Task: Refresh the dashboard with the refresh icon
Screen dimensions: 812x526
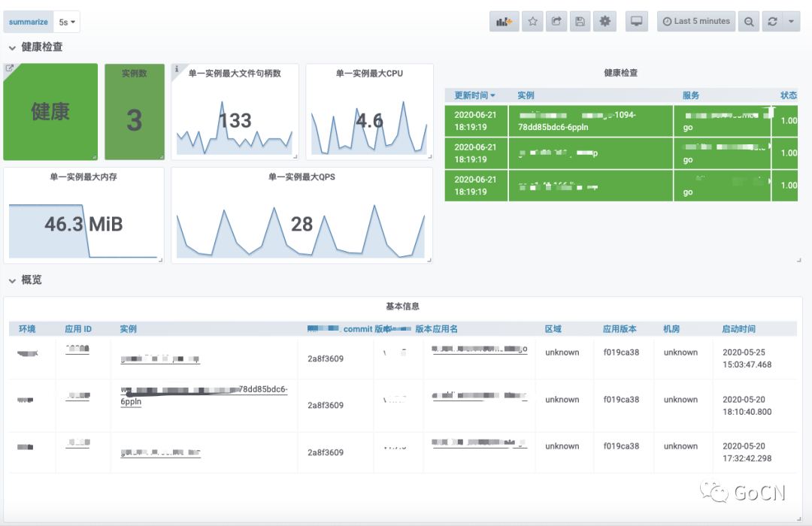Action: pos(772,22)
